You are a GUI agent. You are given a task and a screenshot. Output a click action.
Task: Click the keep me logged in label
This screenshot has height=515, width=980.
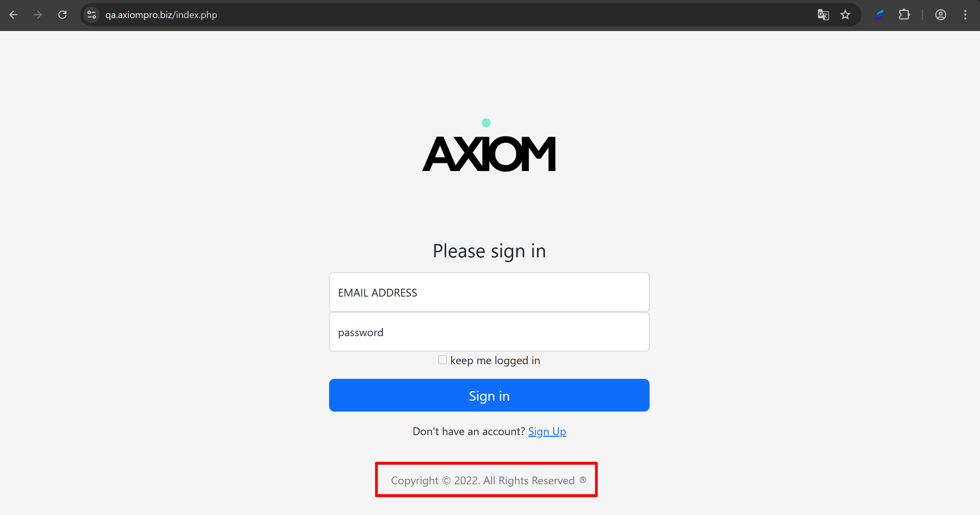(495, 360)
